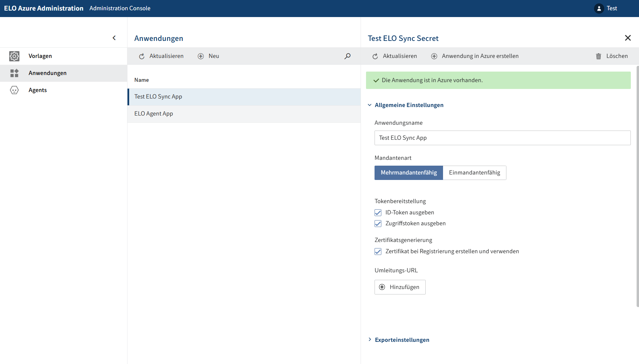
Task: Click the user avatar icon
Action: pyautogui.click(x=599, y=9)
